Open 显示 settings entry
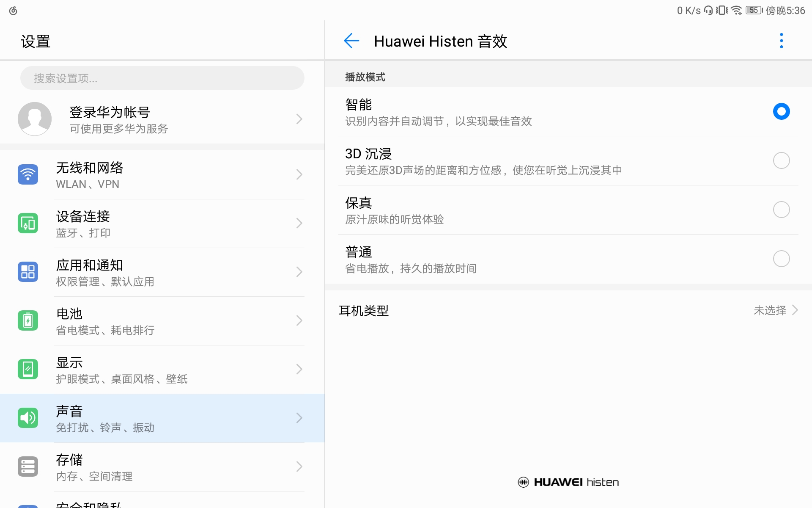This screenshot has height=508, width=812. coord(162,369)
